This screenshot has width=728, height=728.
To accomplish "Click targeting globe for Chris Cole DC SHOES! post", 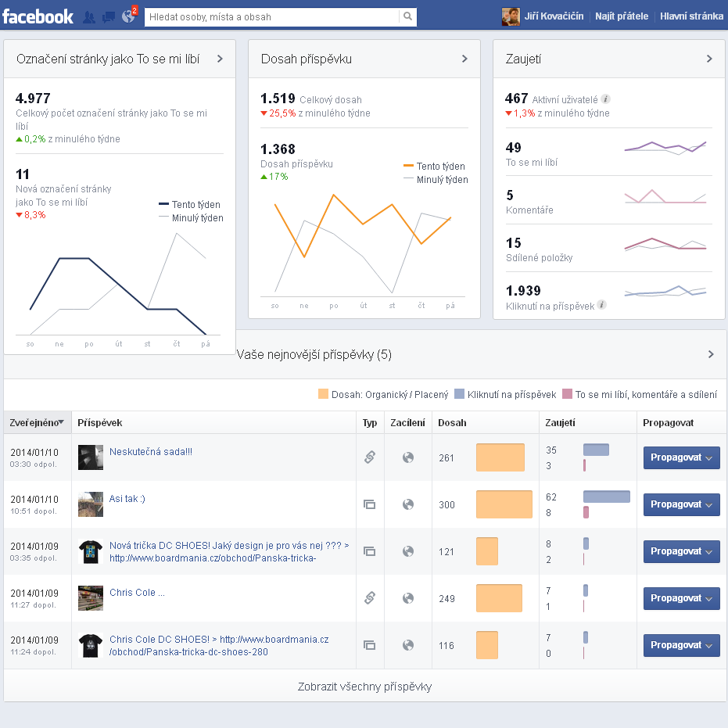I will click(408, 645).
